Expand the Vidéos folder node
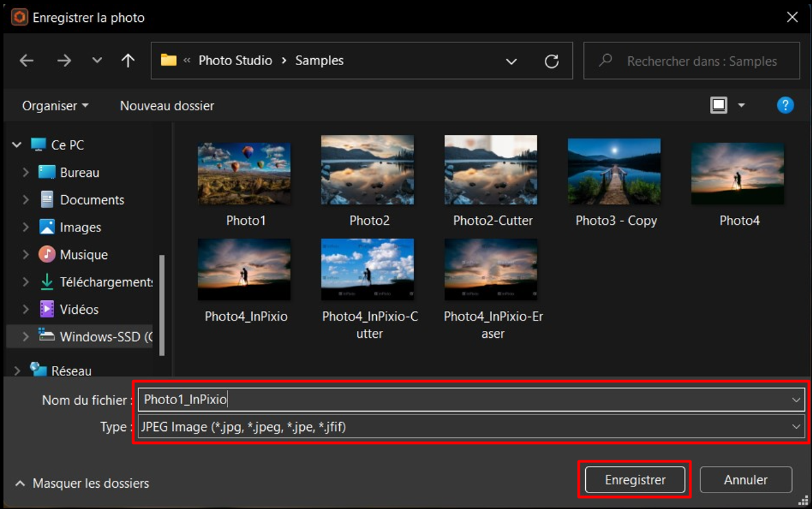Image resolution: width=812 pixels, height=509 pixels. pos(25,309)
